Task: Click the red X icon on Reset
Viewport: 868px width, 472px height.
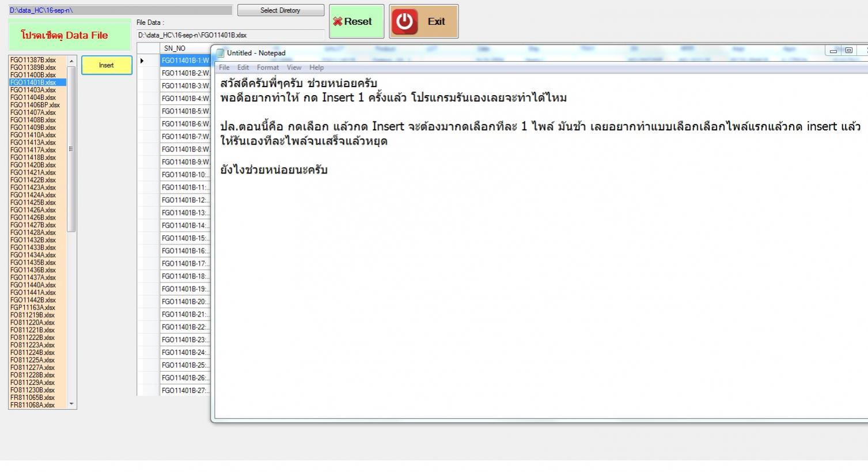Action: pos(338,21)
